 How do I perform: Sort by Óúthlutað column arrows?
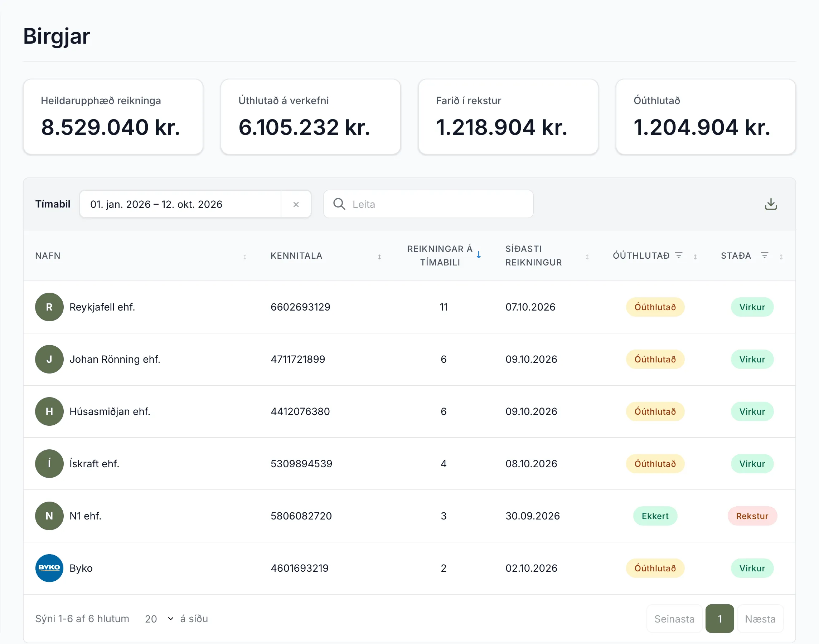695,257
